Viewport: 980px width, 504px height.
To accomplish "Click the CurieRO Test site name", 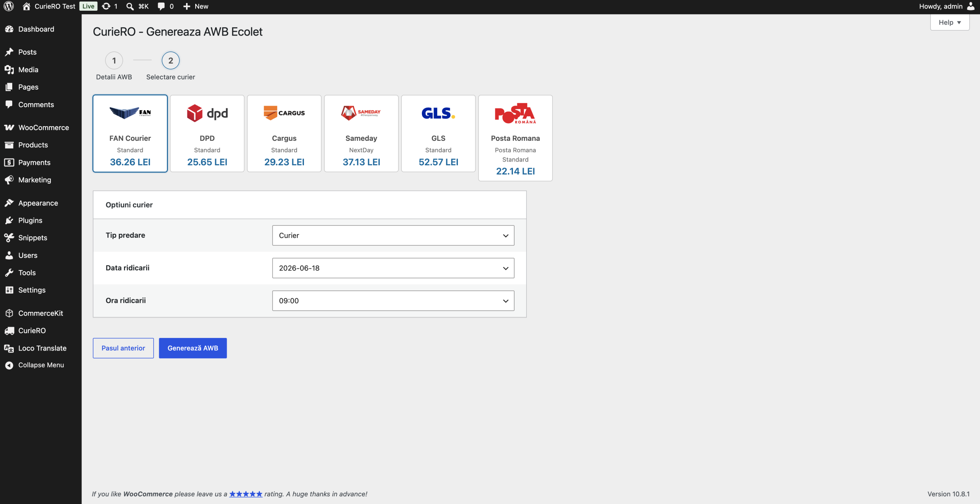I will pyautogui.click(x=55, y=6).
